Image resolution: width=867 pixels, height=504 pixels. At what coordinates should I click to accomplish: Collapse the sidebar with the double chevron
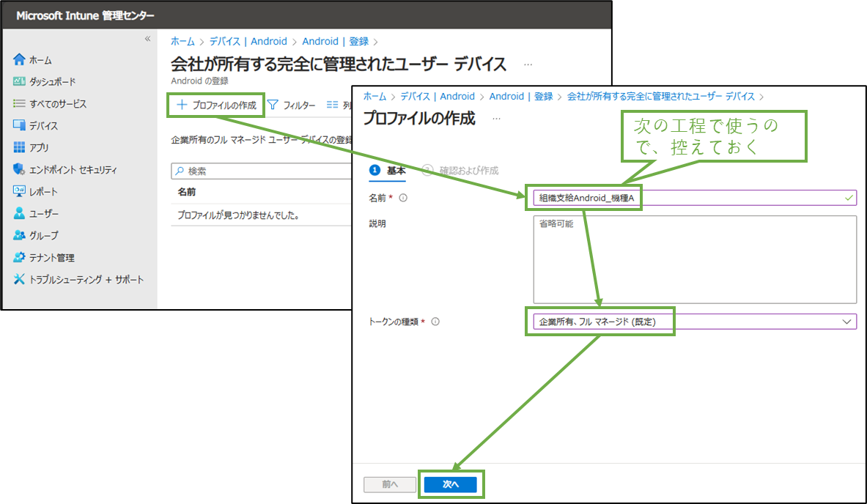tap(147, 39)
